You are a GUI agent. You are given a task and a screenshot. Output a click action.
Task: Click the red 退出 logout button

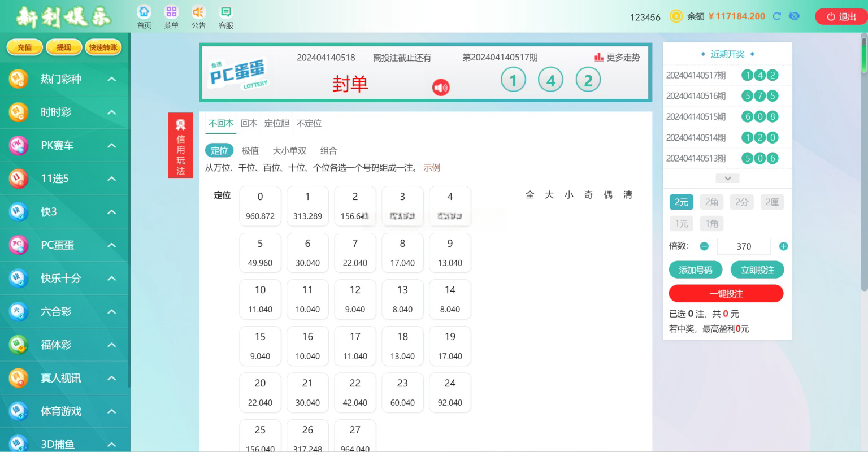click(x=841, y=17)
